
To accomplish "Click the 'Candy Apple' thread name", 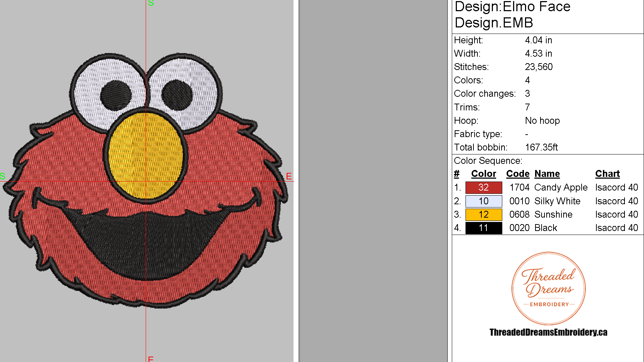I will click(561, 188).
